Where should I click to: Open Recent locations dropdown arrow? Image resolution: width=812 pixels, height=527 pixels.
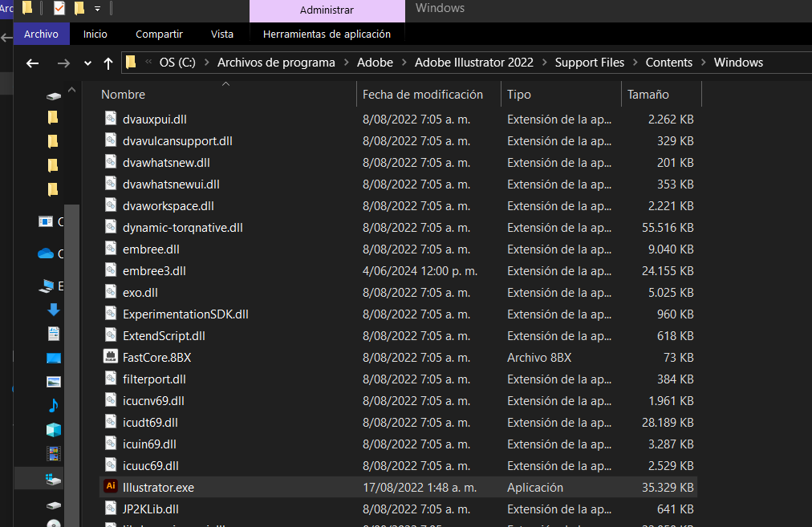[x=87, y=63]
